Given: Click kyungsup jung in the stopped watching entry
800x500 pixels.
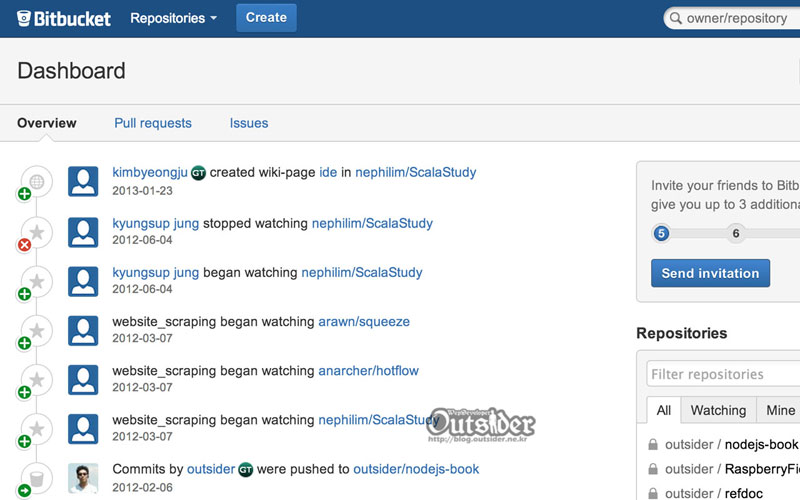Looking at the screenshot, I should pos(156,223).
